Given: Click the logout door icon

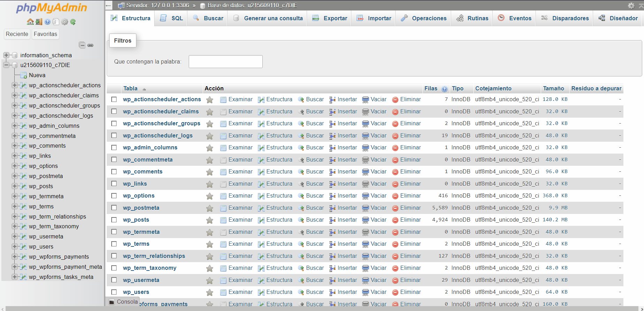Looking at the screenshot, I should click(x=39, y=22).
